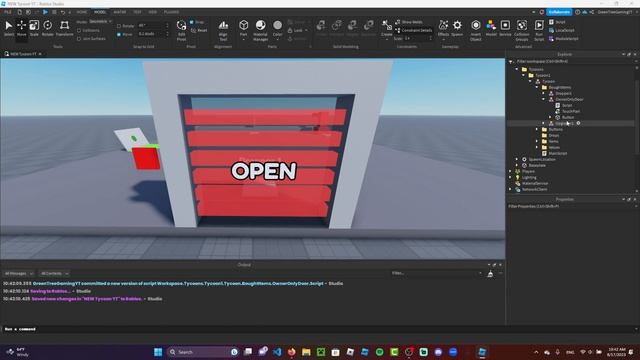Select the Script item under OwnerOnlyDoor

(x=567, y=105)
